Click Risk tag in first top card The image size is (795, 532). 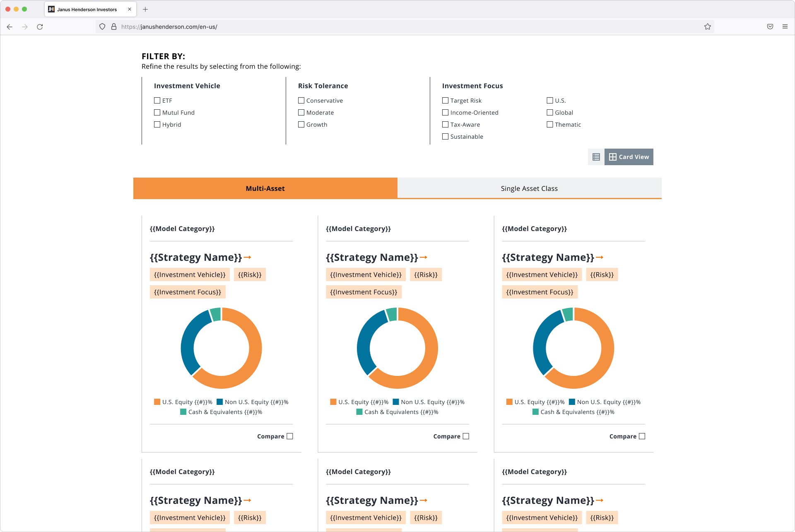(250, 275)
